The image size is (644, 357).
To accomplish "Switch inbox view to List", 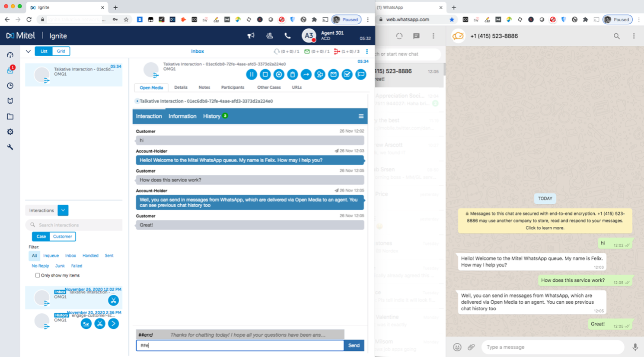I will point(44,51).
